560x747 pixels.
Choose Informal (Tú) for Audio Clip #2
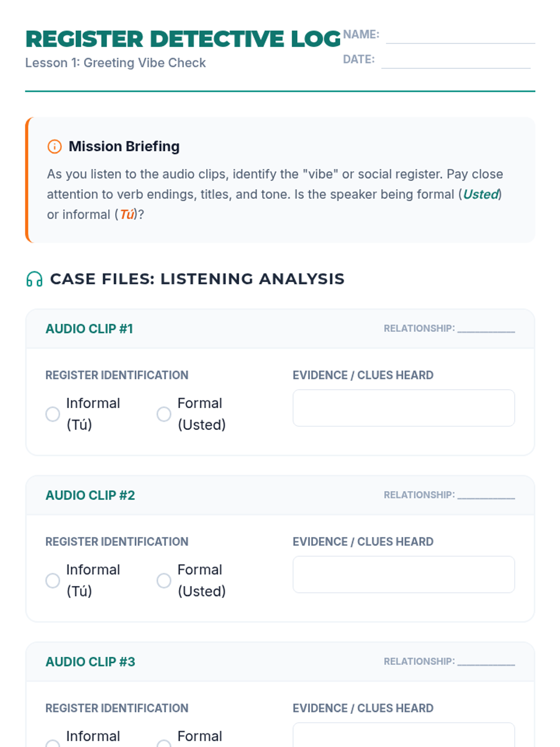click(x=53, y=581)
